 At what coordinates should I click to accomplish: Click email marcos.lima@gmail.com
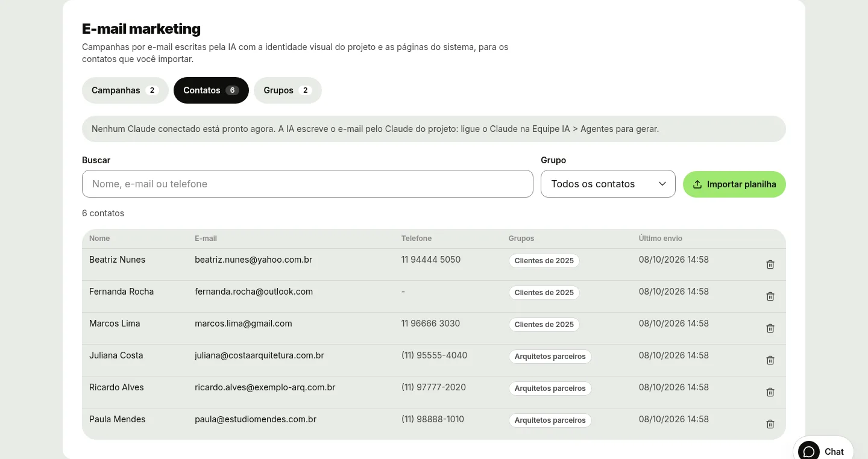(x=244, y=323)
